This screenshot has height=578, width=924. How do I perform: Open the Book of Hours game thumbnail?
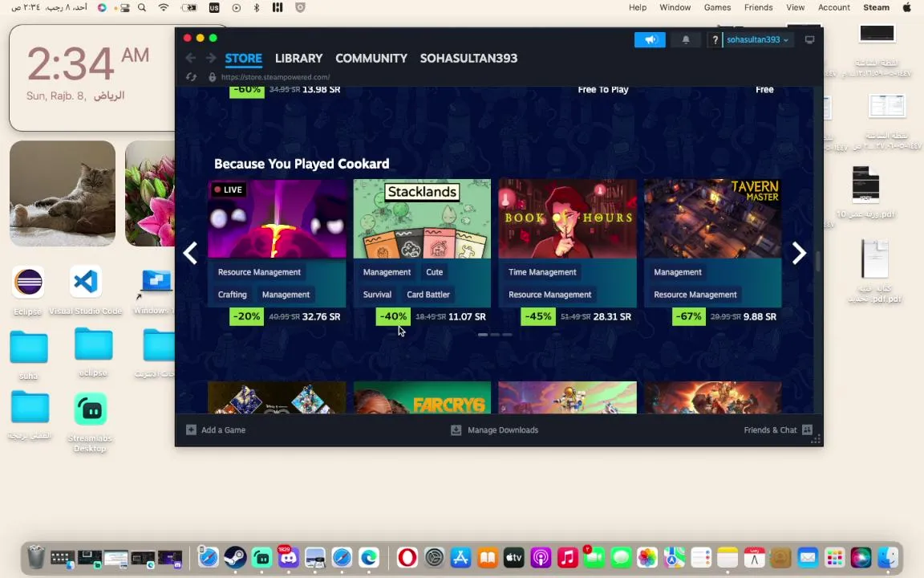click(568, 219)
